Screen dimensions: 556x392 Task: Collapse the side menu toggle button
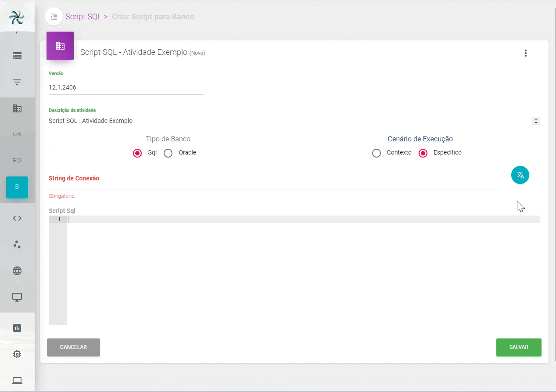[x=54, y=17]
